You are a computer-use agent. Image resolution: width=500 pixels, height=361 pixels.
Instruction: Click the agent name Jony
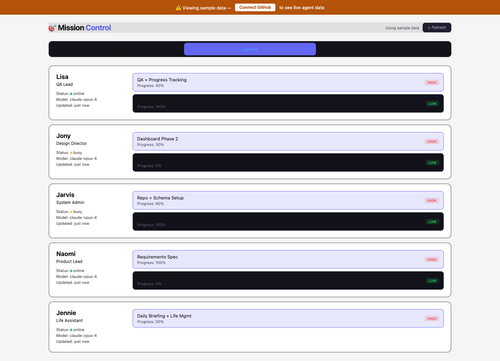pyautogui.click(x=63, y=136)
